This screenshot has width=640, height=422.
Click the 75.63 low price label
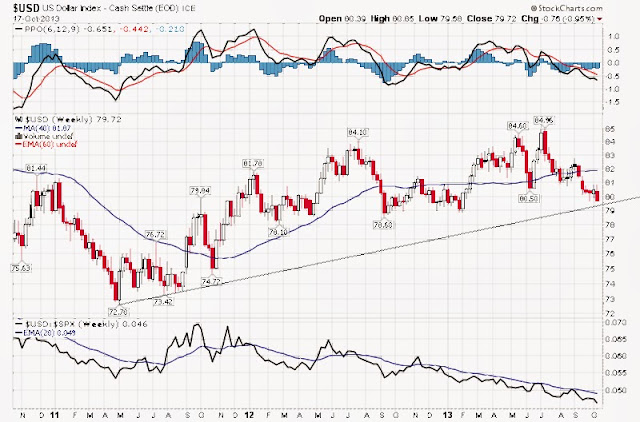pos(21,268)
